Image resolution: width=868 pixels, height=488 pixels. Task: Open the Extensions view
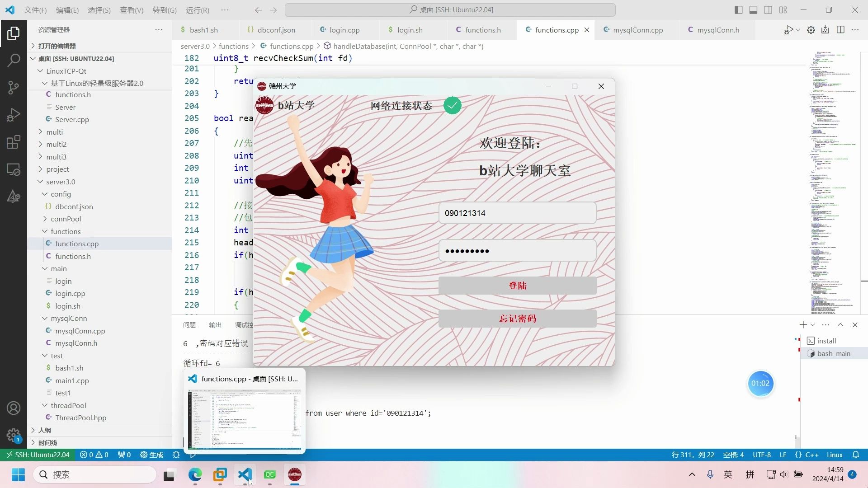[14, 142]
